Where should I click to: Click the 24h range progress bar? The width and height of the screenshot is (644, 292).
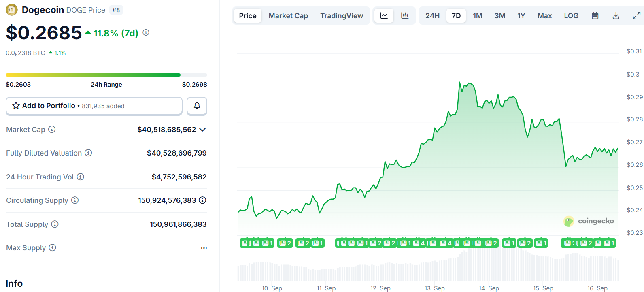click(x=106, y=75)
